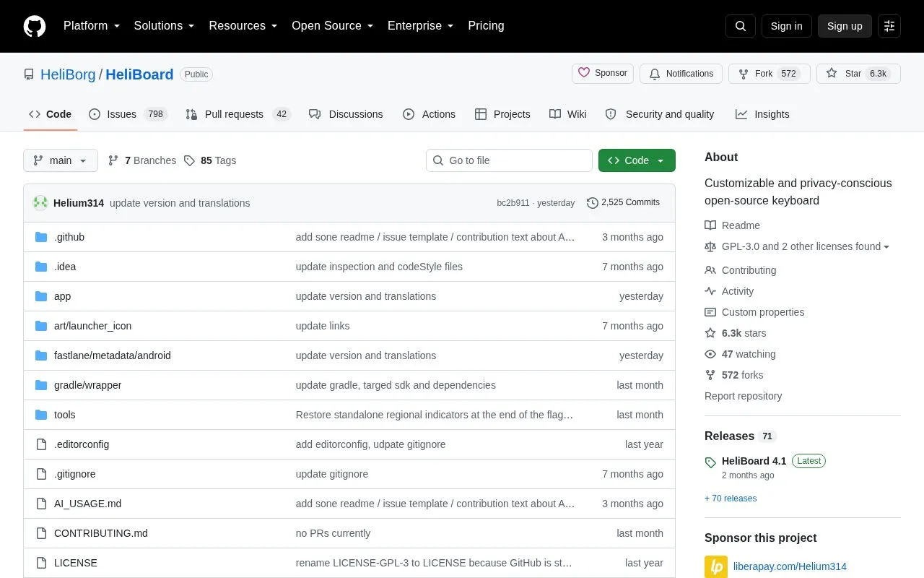The image size is (924, 578).
Task: Open the Resources dropdown
Action: tap(243, 26)
